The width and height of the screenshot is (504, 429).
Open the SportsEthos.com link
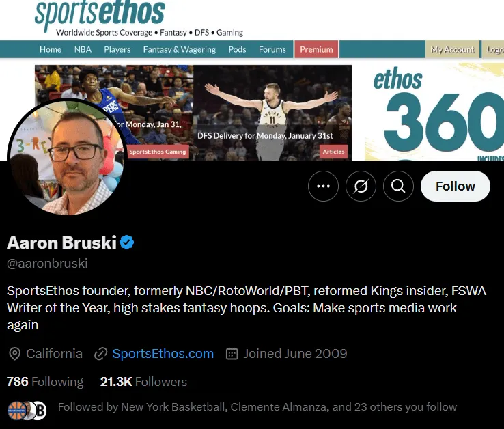tap(163, 353)
